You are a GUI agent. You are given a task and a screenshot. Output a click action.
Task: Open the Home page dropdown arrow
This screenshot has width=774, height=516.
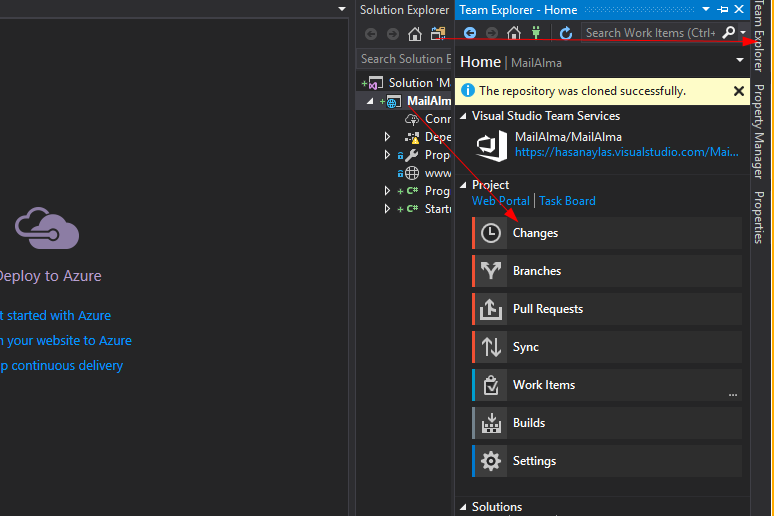tap(739, 60)
